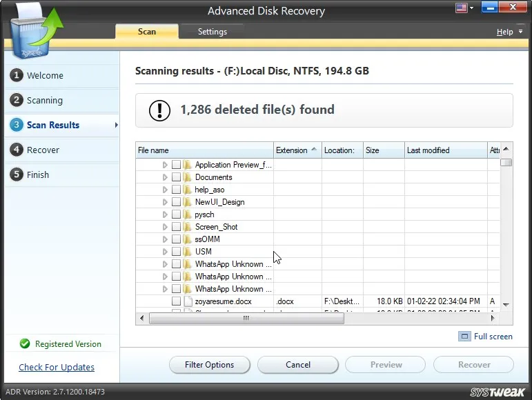
Task: Click the step 1 Welcome number icon
Action: (17, 75)
